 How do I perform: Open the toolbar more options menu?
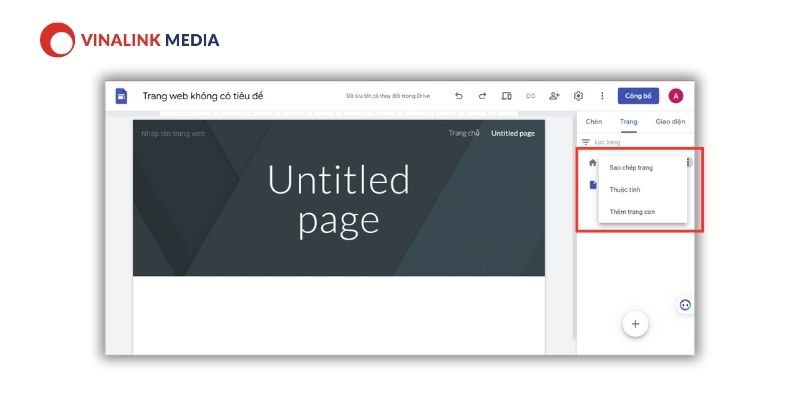click(x=602, y=96)
